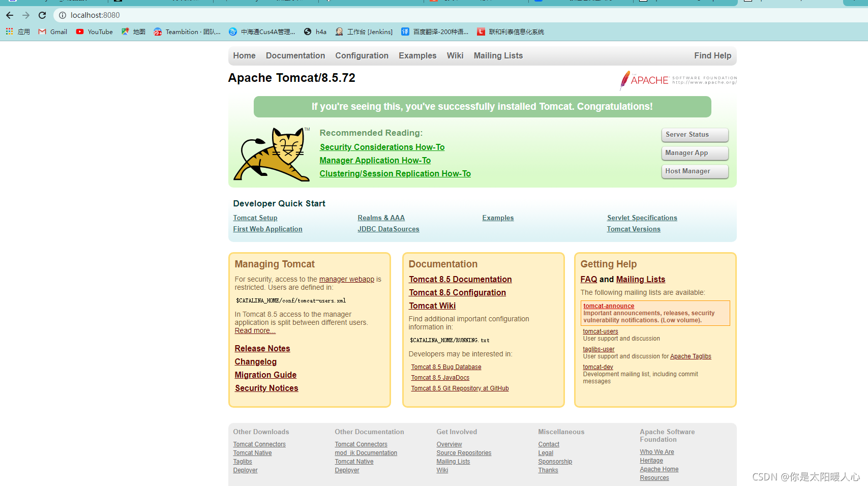Open the Mailing Lists navigation item

point(498,56)
